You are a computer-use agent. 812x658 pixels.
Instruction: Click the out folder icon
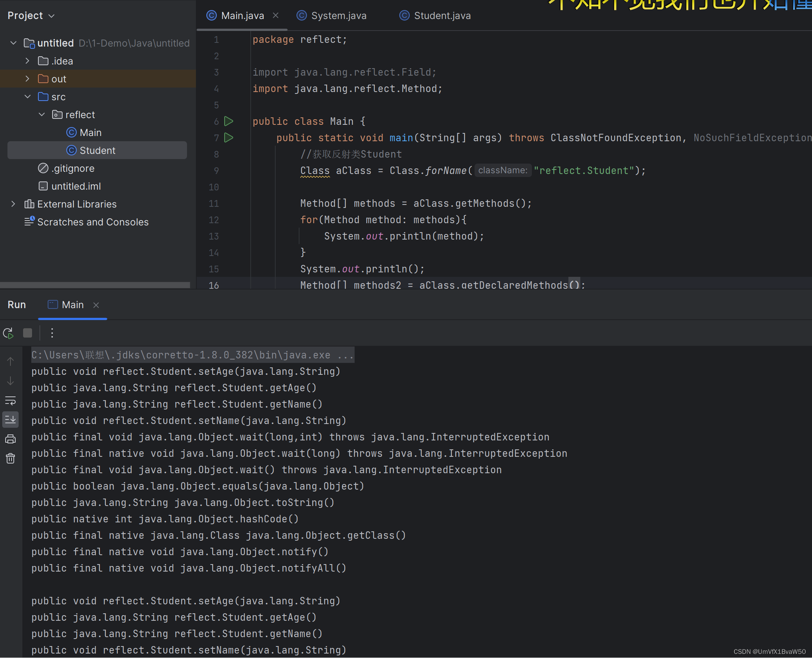(x=43, y=79)
